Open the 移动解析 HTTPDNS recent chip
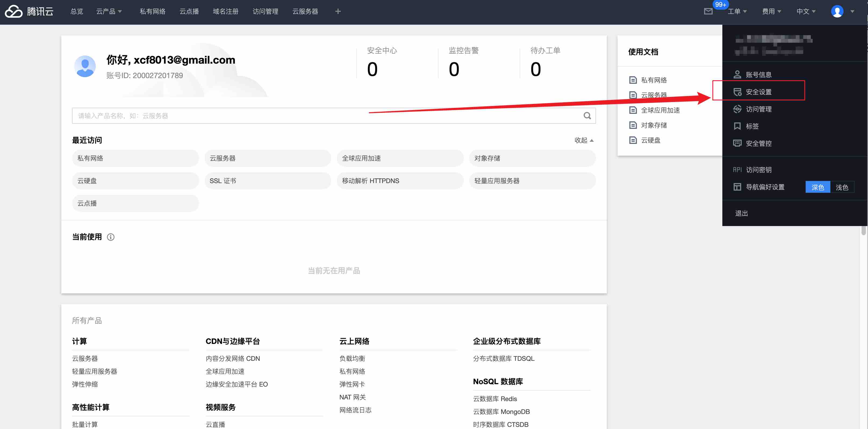Screen dimensions: 868x429 click(x=400, y=181)
